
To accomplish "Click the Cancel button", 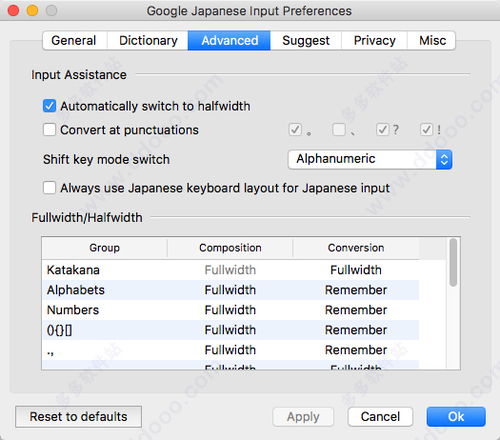I will point(380,417).
